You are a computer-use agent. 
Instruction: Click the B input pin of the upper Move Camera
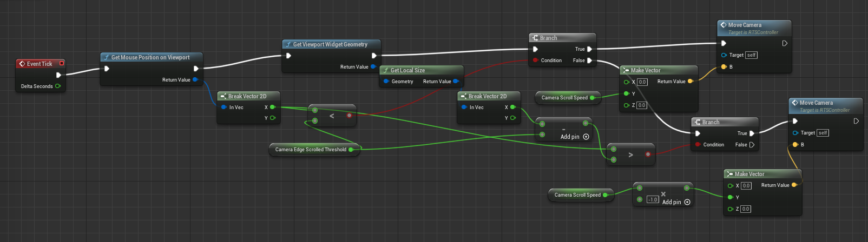click(x=724, y=67)
